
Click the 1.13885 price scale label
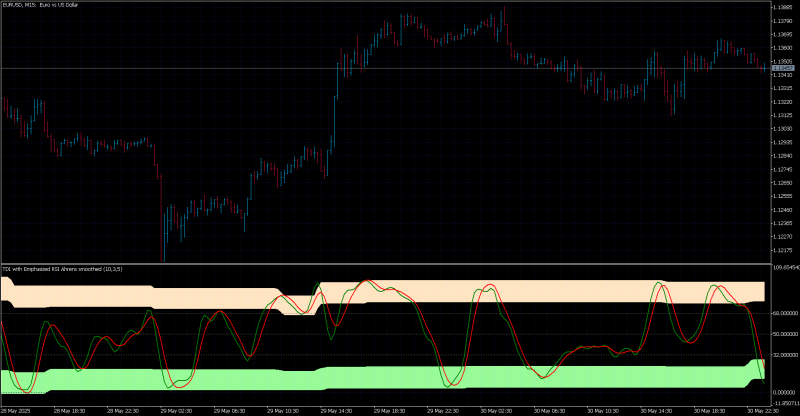[x=783, y=8]
